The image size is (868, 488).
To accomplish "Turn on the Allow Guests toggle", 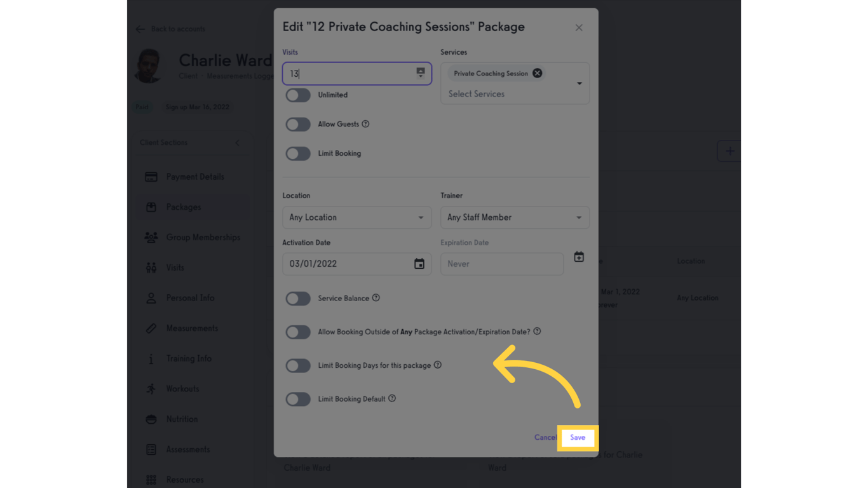I will pyautogui.click(x=298, y=125).
